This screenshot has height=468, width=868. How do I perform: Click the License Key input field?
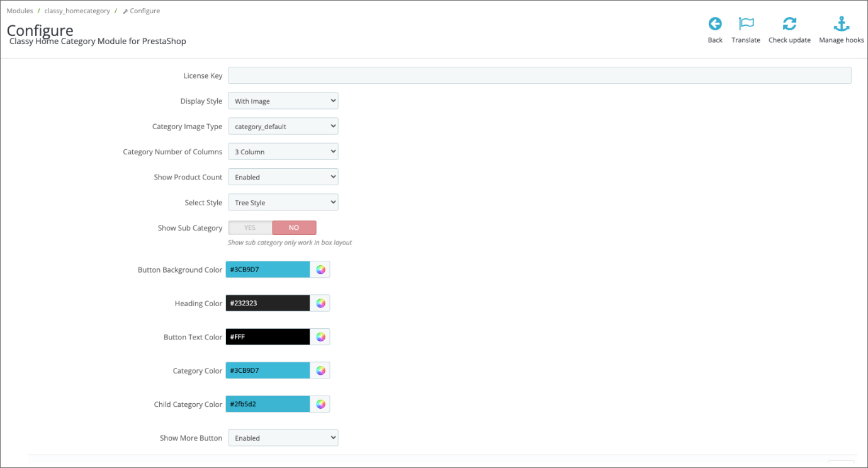[x=539, y=76]
